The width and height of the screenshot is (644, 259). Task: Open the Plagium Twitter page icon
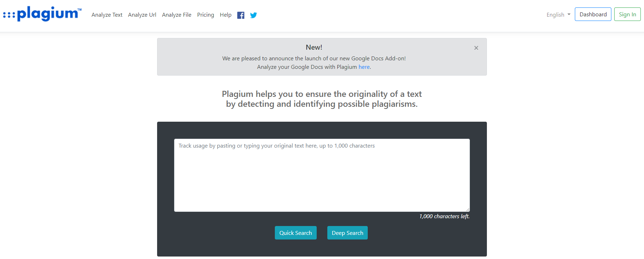254,15
